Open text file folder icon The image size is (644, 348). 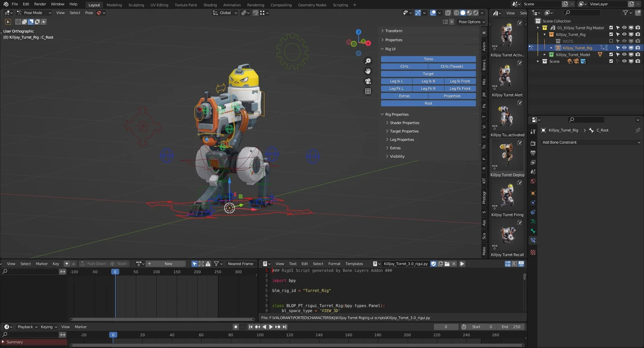pos(447,264)
